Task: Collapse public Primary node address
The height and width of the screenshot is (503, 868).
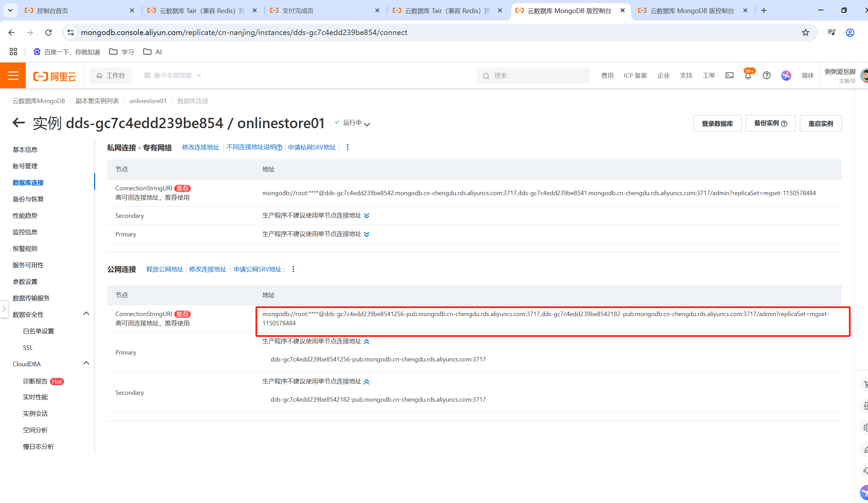Action: click(367, 342)
